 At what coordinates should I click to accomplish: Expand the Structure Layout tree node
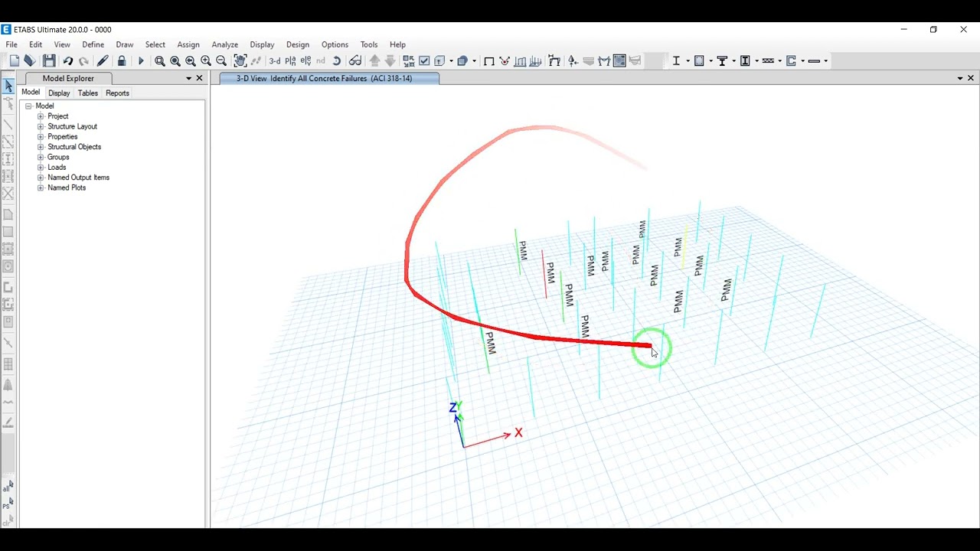pyautogui.click(x=41, y=126)
